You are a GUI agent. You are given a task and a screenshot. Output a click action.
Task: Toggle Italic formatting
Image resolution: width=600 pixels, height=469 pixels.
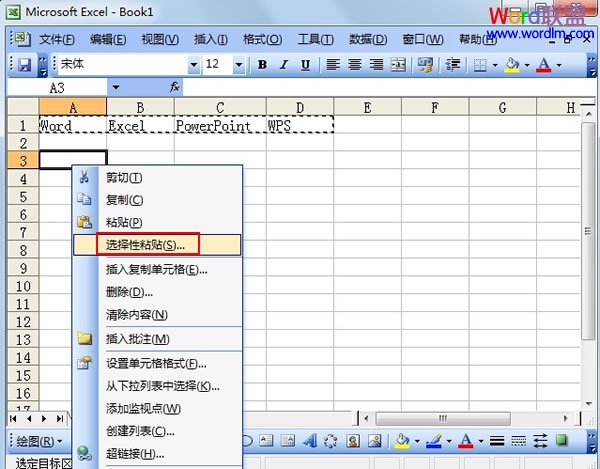284,65
